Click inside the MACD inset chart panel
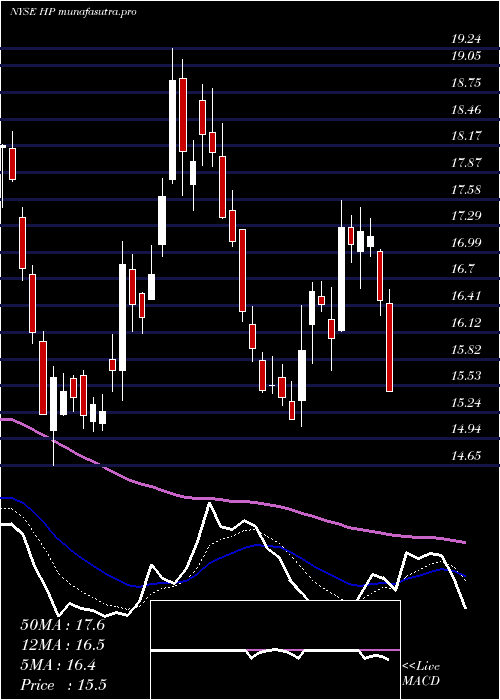Screen dimensions: 500x700 click(275, 650)
